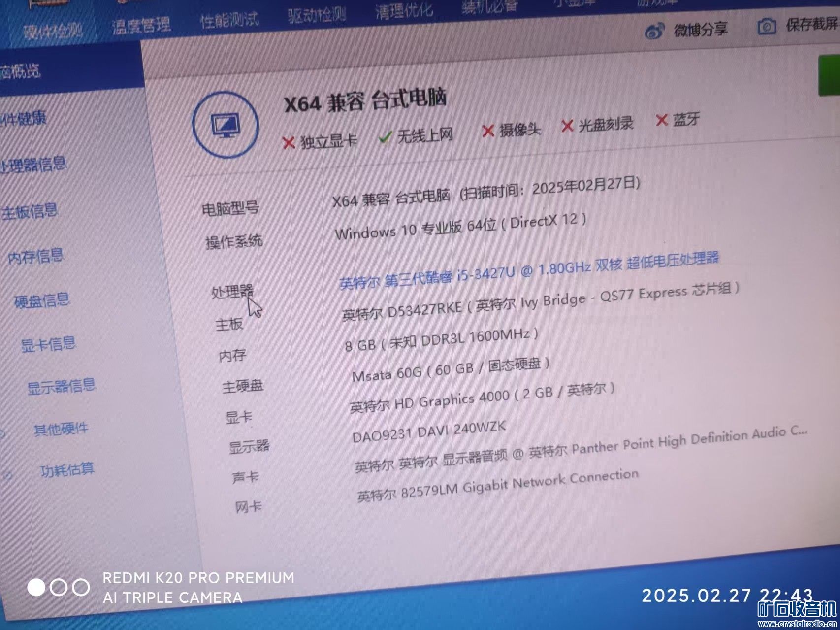Click the Msata 60G disk text
The width and height of the screenshot is (840, 630).
451,369
